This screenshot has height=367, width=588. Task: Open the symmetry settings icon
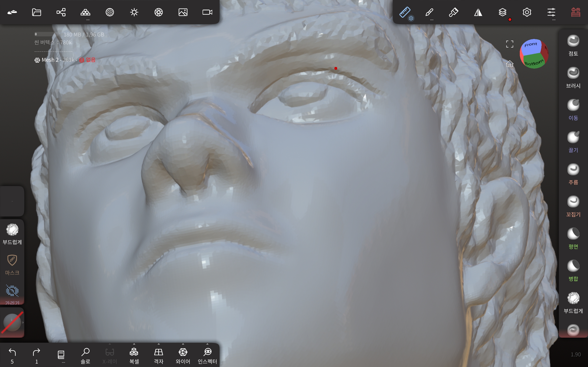[478, 12]
